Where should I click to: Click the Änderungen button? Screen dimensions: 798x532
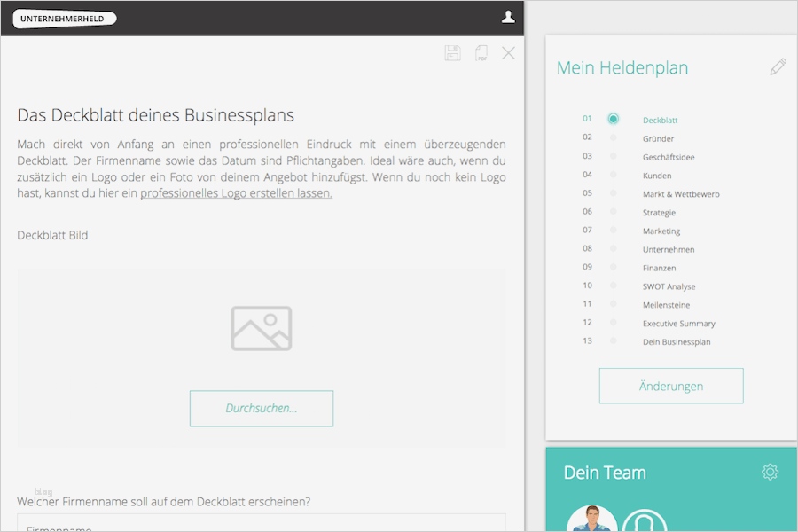tap(670, 386)
